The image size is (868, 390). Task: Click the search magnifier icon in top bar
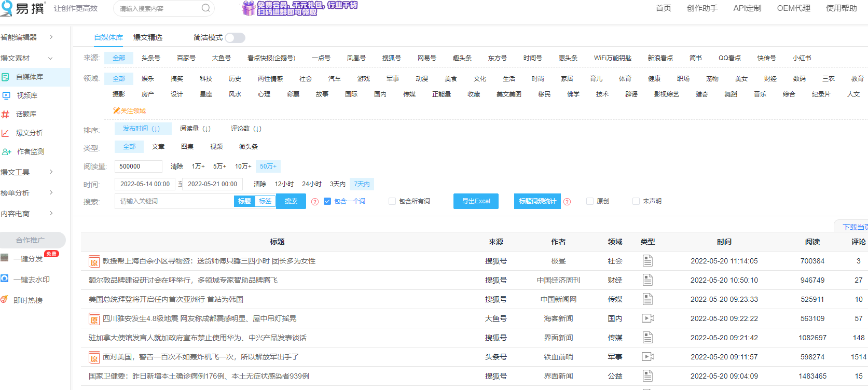click(x=206, y=8)
